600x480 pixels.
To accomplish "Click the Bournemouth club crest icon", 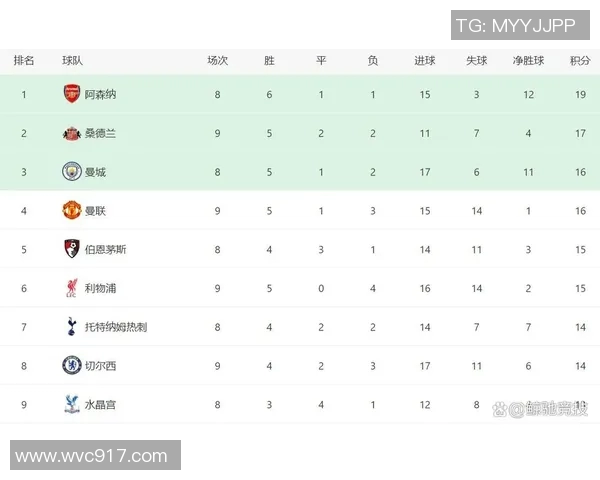I will [72, 249].
